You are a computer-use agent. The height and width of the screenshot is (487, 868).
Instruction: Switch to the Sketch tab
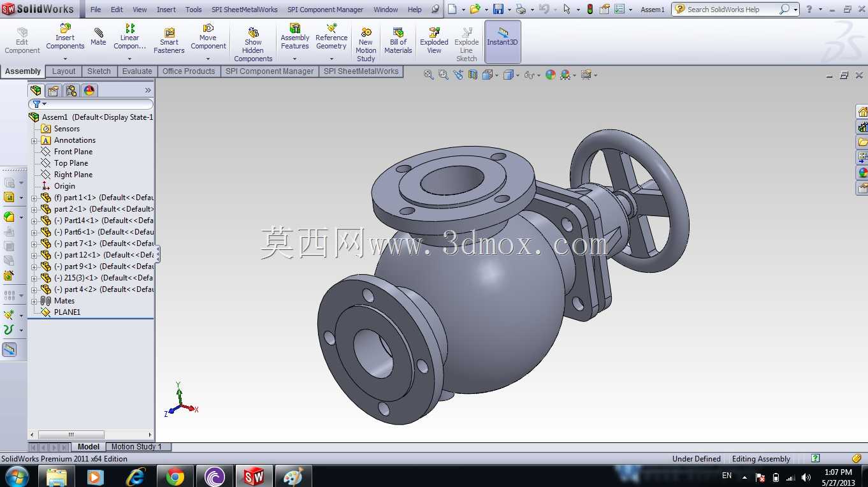coord(99,71)
